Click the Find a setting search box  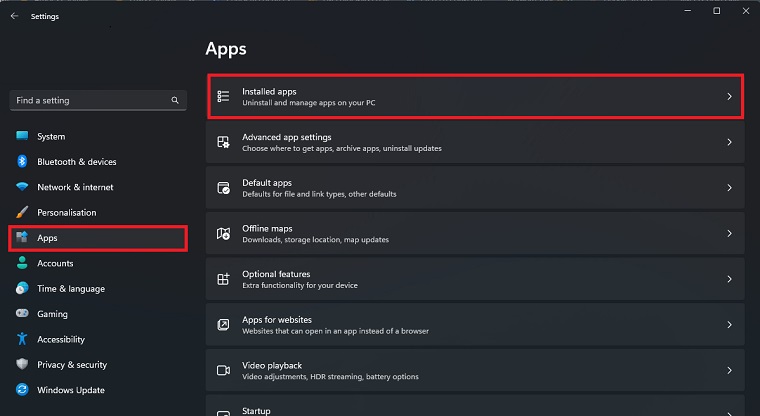pos(90,101)
